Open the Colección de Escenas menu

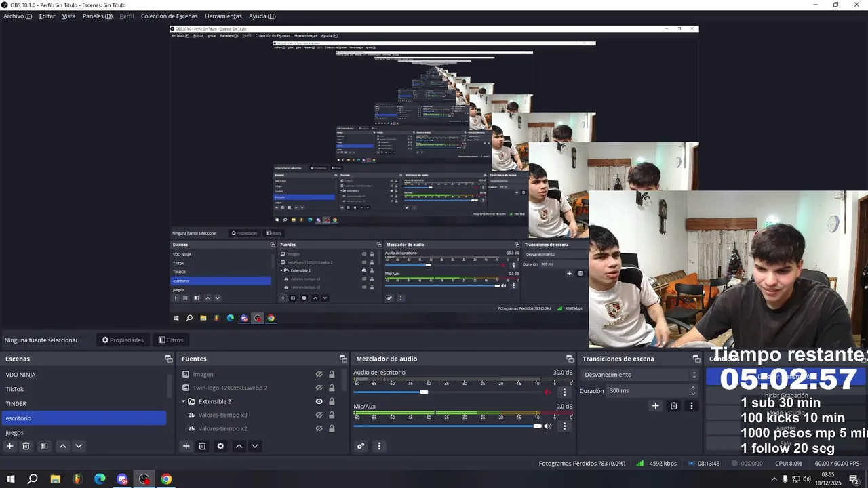coord(169,16)
